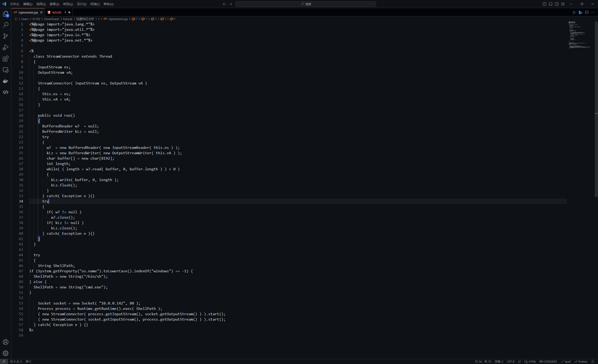The width and height of the screenshot is (598, 364).
Task: Open the 编辑(E) menu
Action: pyautogui.click(x=28, y=4)
